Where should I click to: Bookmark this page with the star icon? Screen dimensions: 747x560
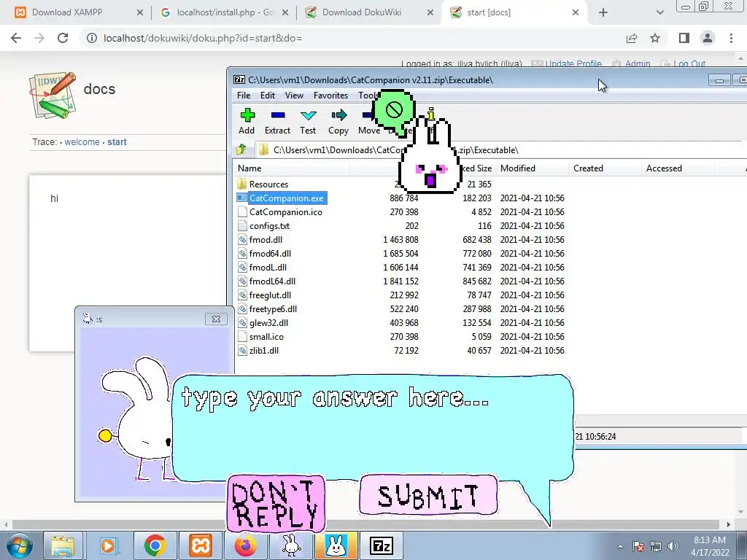[x=655, y=38]
